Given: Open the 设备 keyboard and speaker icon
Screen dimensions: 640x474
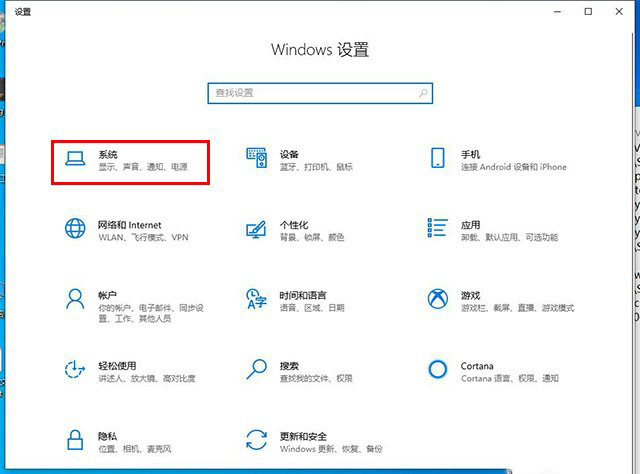Looking at the screenshot, I should pyautogui.click(x=257, y=158).
